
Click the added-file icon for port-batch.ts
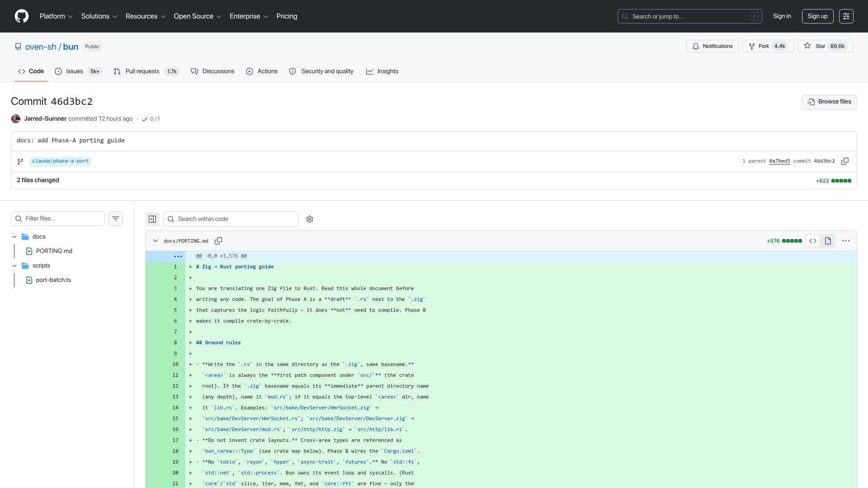[29, 280]
